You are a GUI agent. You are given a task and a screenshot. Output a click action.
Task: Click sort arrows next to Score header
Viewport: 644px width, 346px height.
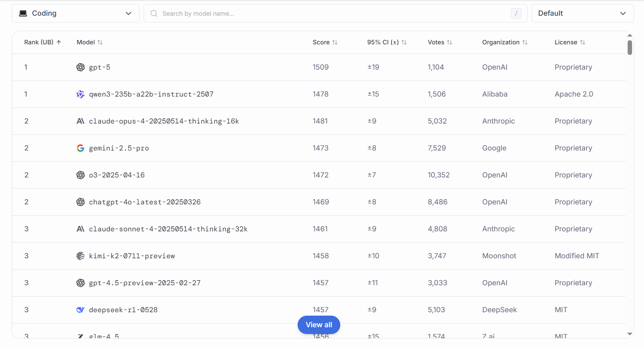(x=335, y=42)
